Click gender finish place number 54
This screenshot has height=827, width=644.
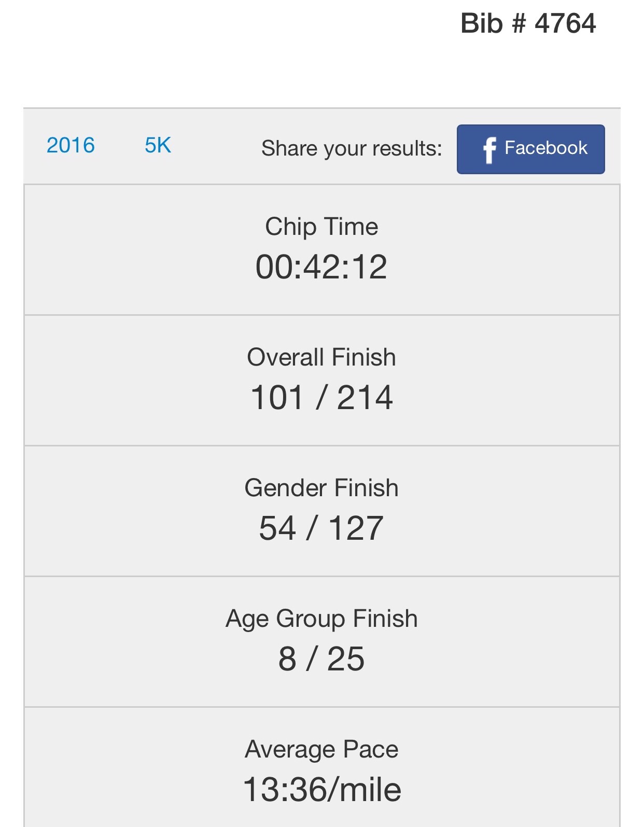278,528
